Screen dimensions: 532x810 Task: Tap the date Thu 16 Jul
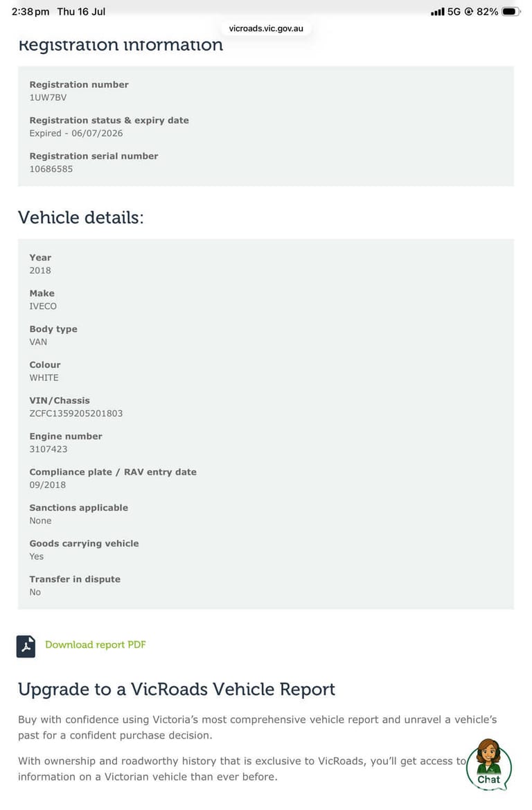[81, 11]
